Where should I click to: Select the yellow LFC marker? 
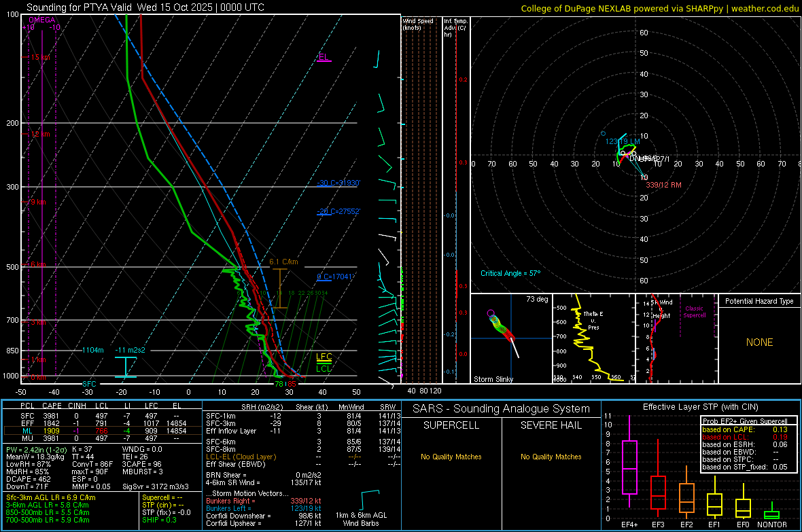[x=324, y=357]
